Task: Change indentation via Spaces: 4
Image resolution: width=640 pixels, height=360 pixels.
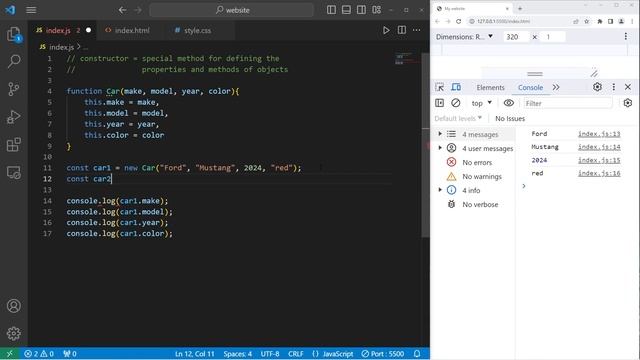Action: click(x=238, y=353)
